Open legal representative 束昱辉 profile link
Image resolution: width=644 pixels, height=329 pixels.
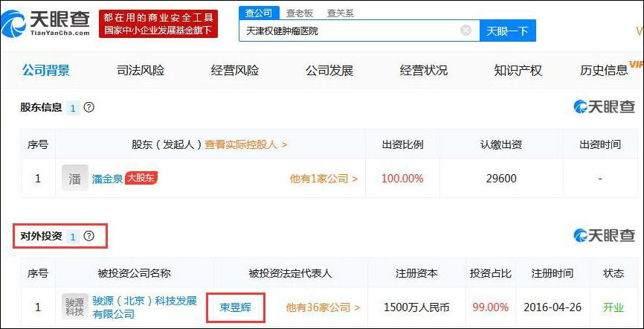point(236,307)
